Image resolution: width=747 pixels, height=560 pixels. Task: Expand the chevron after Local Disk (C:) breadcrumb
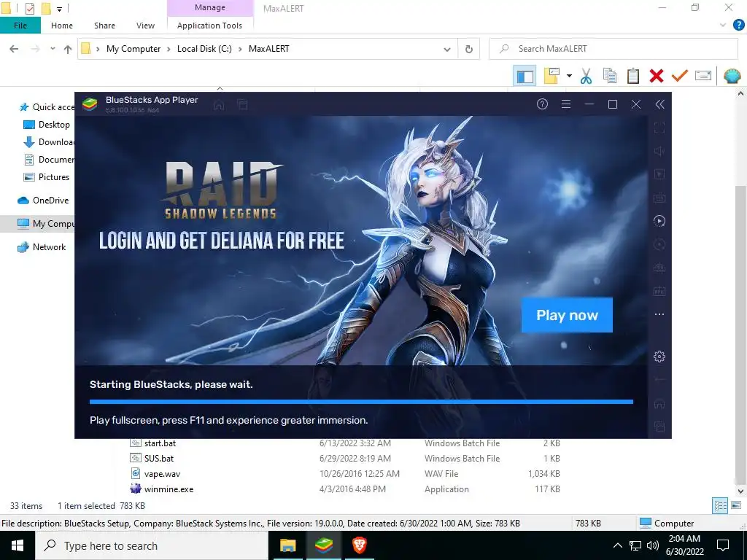point(240,49)
